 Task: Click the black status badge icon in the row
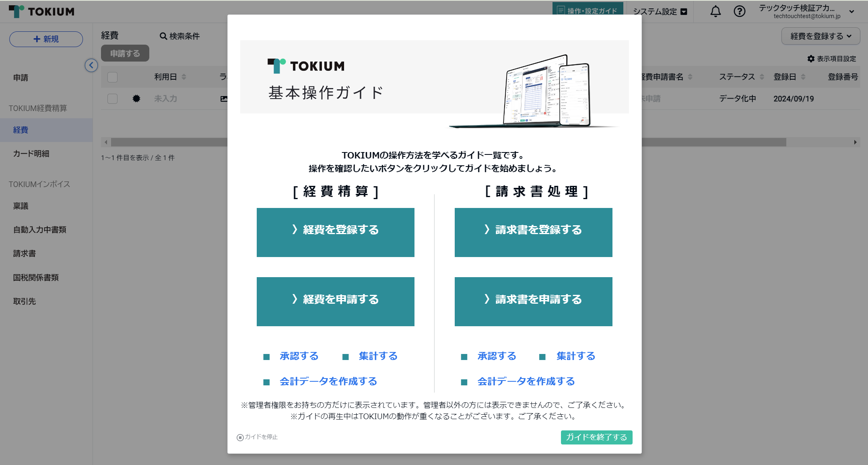point(136,99)
